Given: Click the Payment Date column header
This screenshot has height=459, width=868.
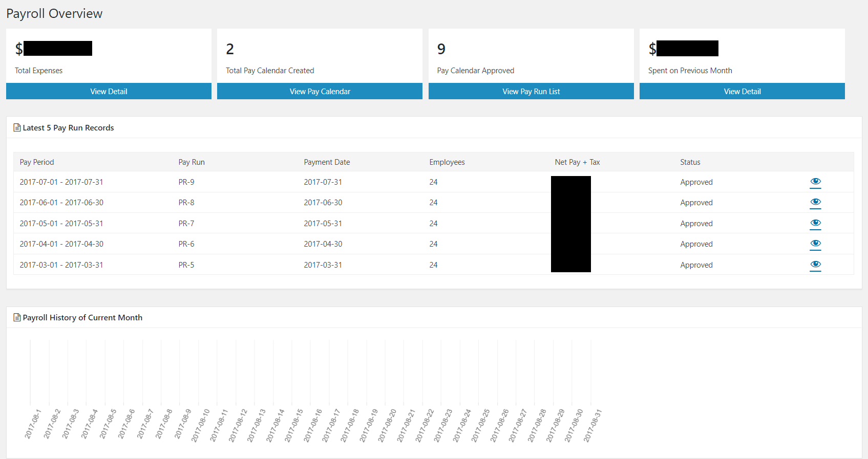Looking at the screenshot, I should (x=327, y=162).
